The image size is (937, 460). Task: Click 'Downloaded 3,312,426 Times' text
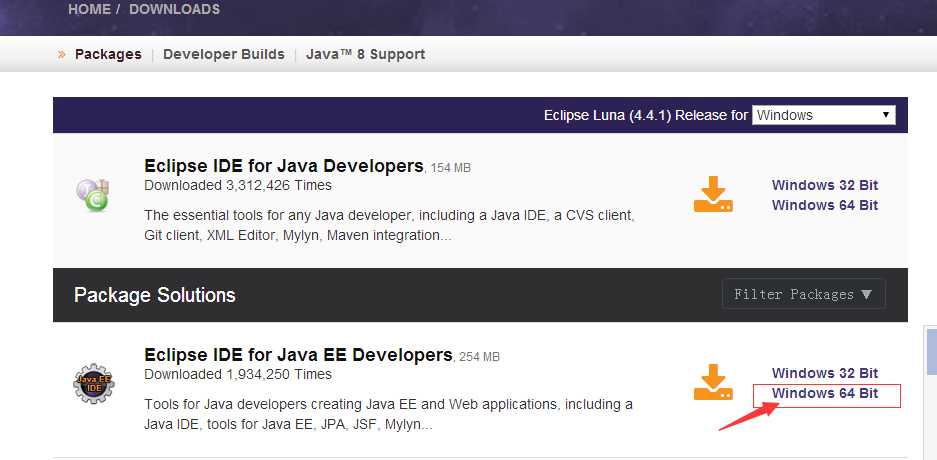coord(238,185)
